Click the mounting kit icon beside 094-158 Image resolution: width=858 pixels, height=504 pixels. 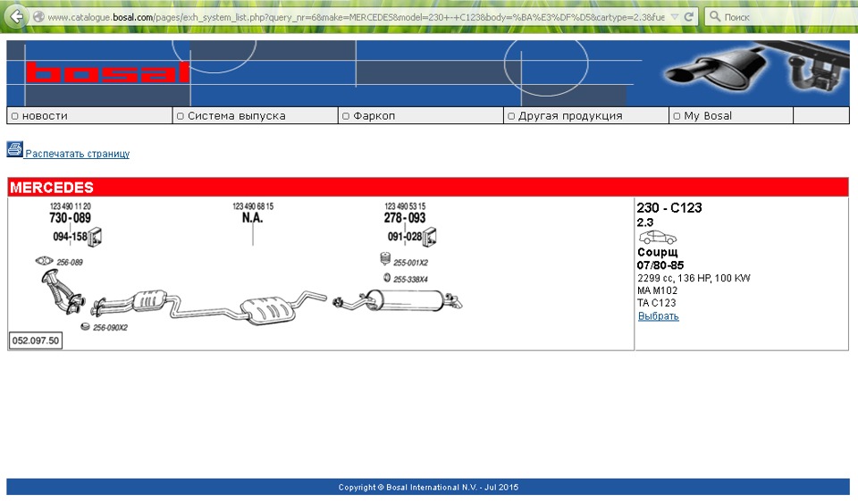pos(96,237)
